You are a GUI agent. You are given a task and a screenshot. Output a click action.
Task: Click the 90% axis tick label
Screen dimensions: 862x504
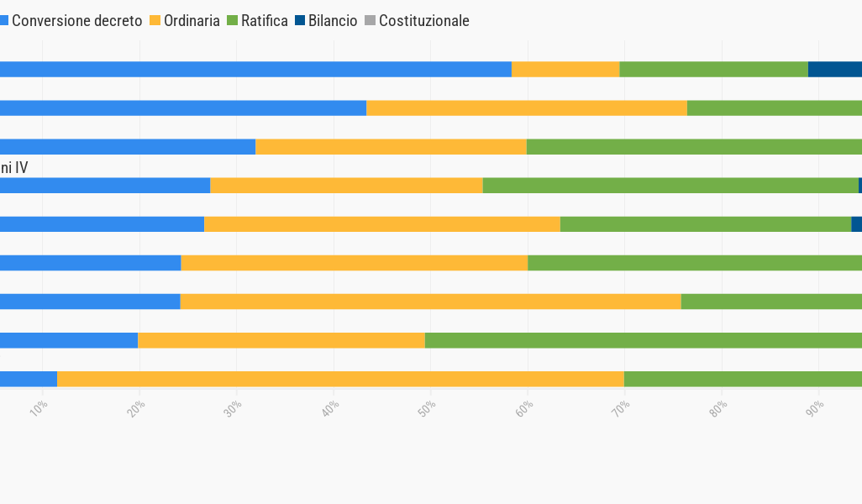pos(815,409)
